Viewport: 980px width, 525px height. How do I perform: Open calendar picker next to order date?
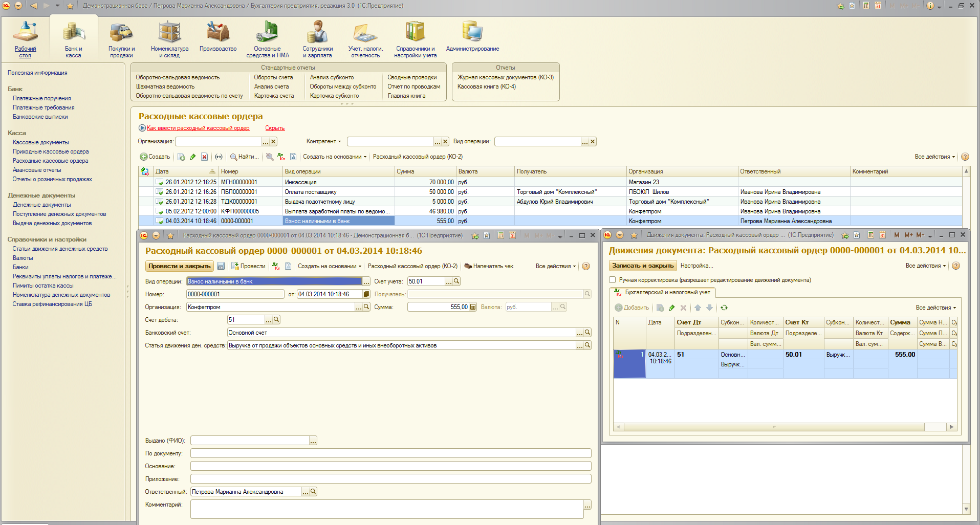[366, 294]
